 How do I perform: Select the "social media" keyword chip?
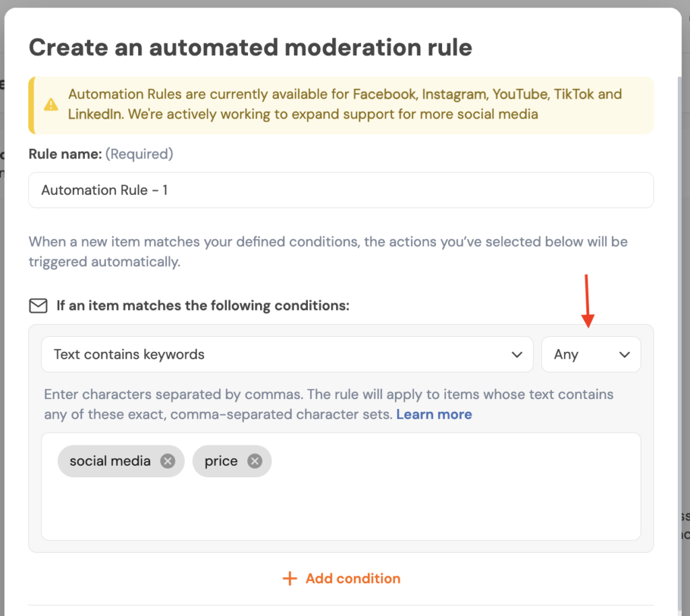[110, 461]
